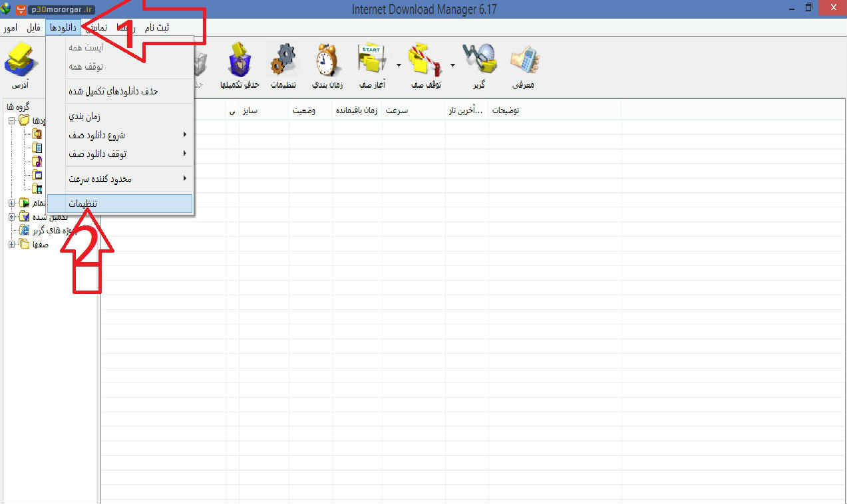Select the root downloads folder icon in tree

pyautogui.click(x=25, y=120)
